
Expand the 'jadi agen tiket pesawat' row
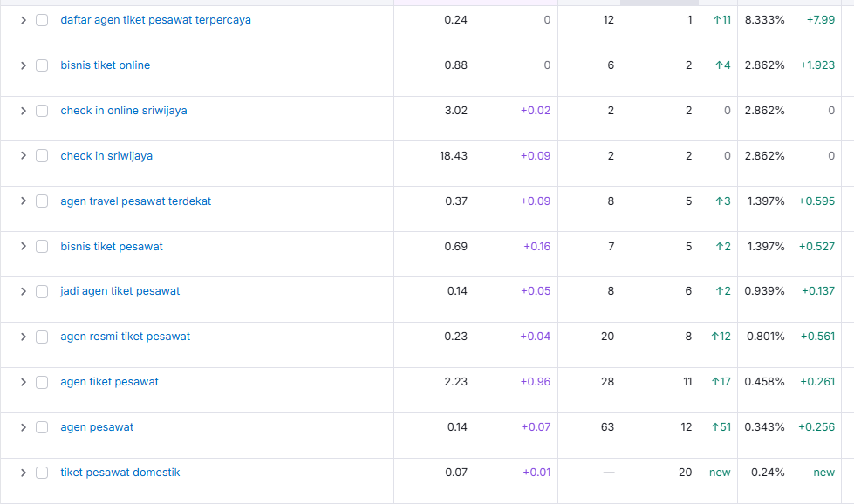click(x=24, y=291)
